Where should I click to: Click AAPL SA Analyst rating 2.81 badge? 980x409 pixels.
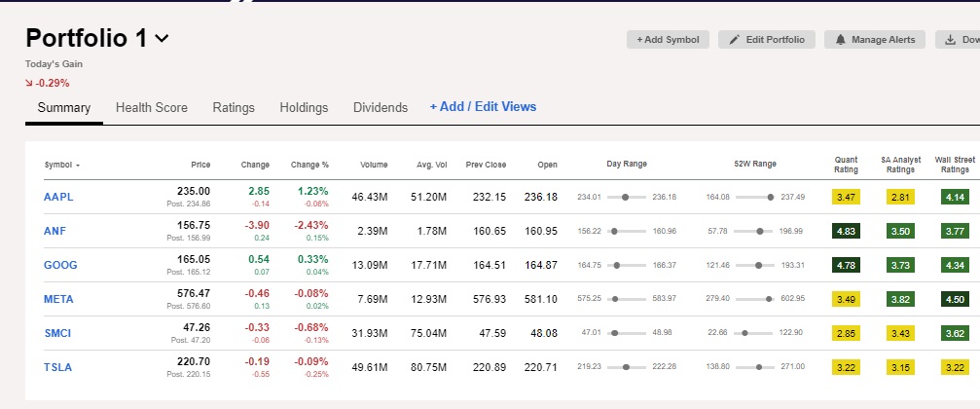coord(900,197)
